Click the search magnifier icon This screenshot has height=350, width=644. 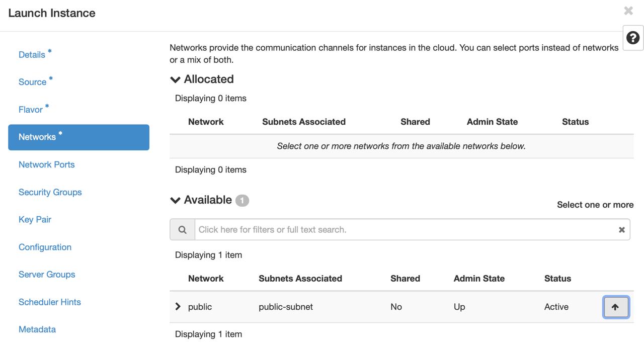tap(182, 229)
